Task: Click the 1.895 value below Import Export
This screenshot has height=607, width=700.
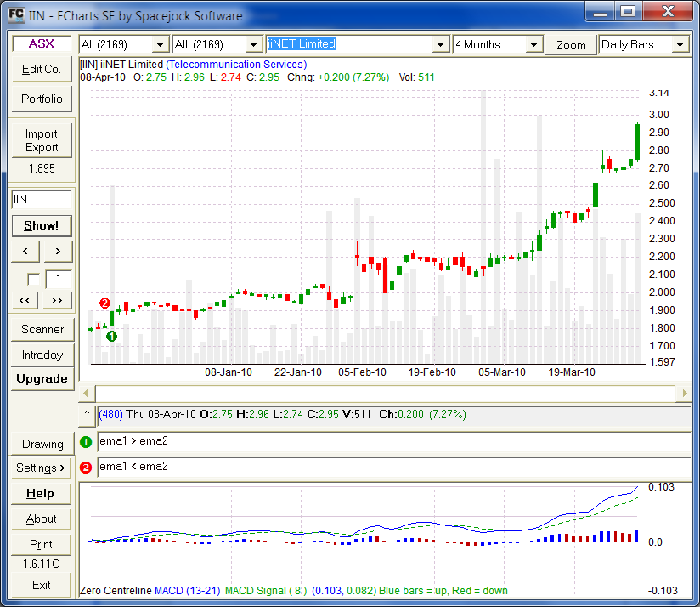Action: pos(42,169)
